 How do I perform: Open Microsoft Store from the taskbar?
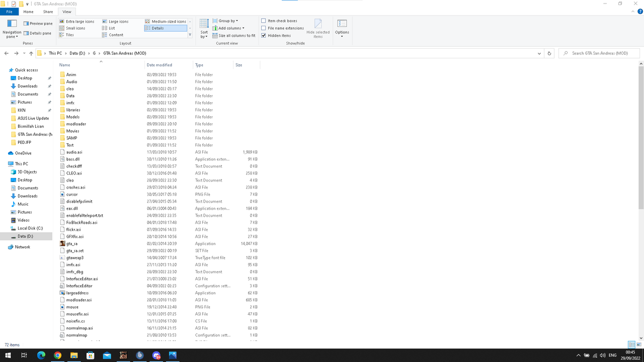click(91, 355)
